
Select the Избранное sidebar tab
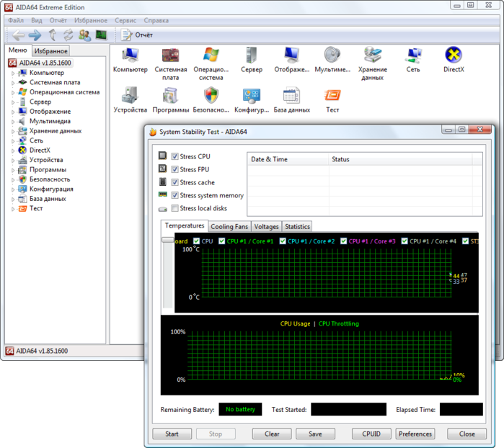pyautogui.click(x=51, y=51)
